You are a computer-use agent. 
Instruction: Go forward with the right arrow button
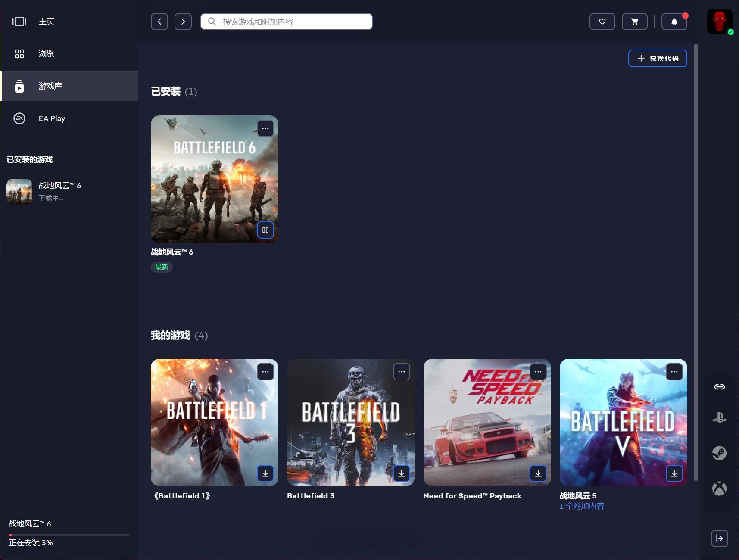tap(183, 22)
